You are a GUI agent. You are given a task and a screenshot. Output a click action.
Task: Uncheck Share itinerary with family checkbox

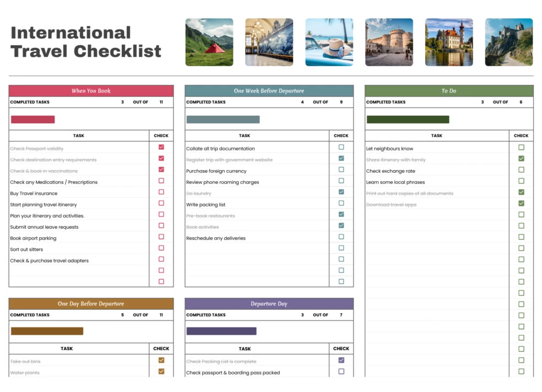[521, 159]
